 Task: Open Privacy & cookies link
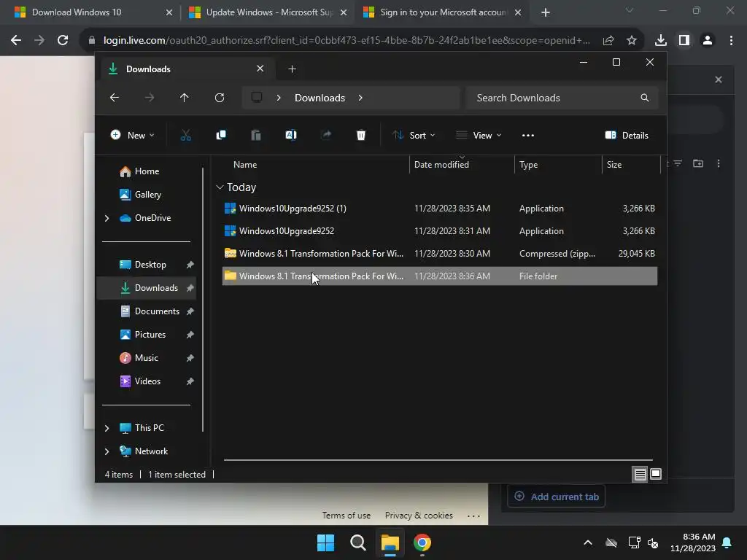click(x=419, y=516)
